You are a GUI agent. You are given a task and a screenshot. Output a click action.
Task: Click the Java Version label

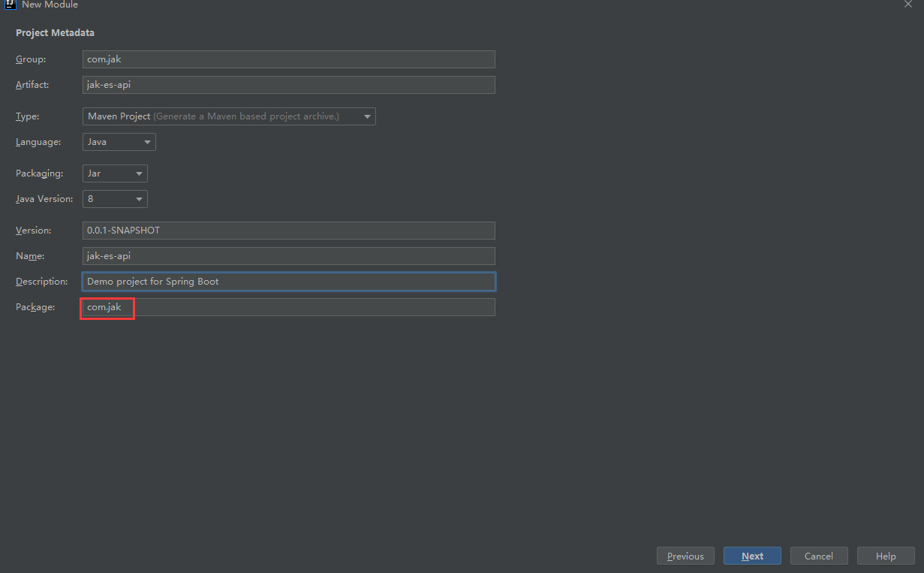tap(44, 199)
